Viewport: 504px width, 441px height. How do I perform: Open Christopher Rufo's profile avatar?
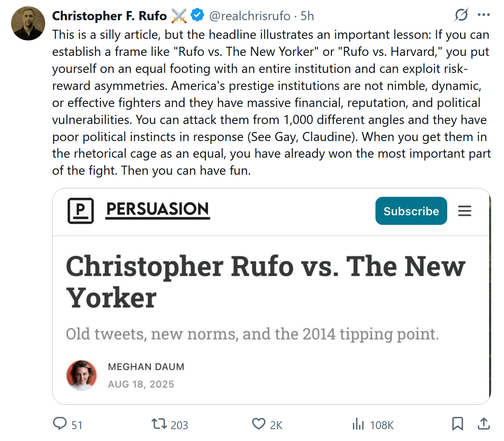pos(28,23)
